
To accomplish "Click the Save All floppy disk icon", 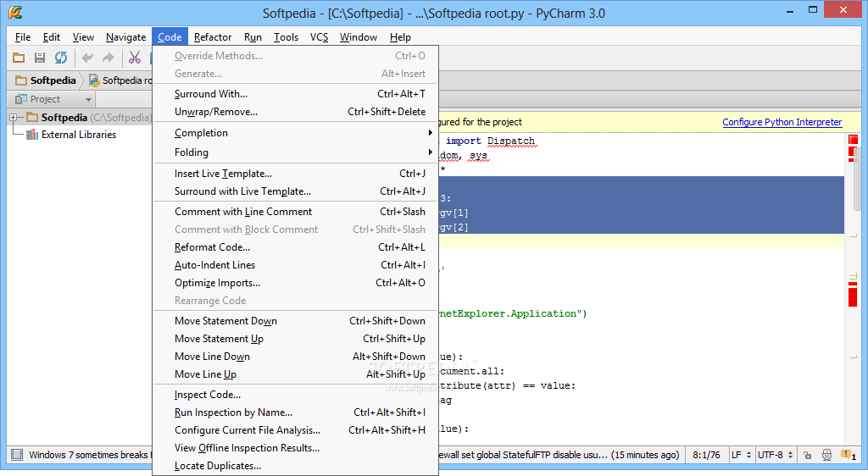I will (40, 58).
